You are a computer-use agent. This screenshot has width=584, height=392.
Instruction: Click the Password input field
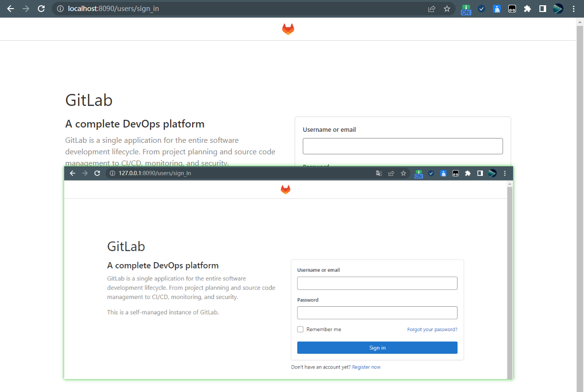(x=377, y=313)
